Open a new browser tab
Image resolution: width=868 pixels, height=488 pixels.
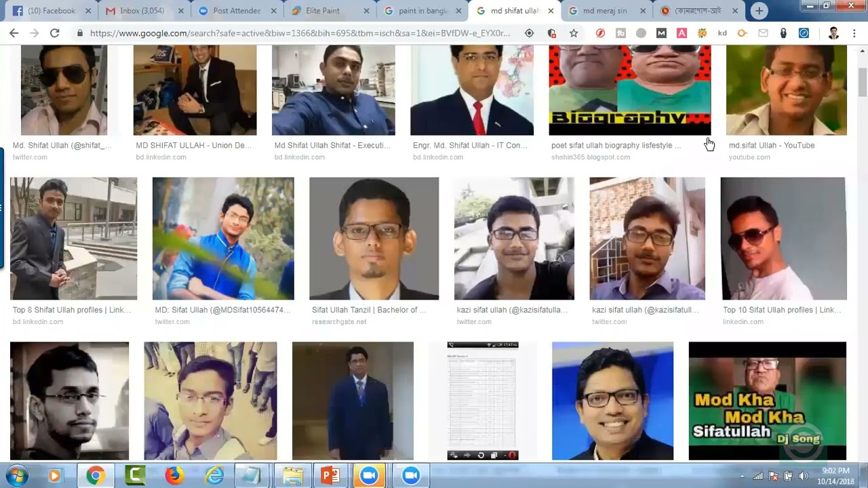tap(759, 11)
